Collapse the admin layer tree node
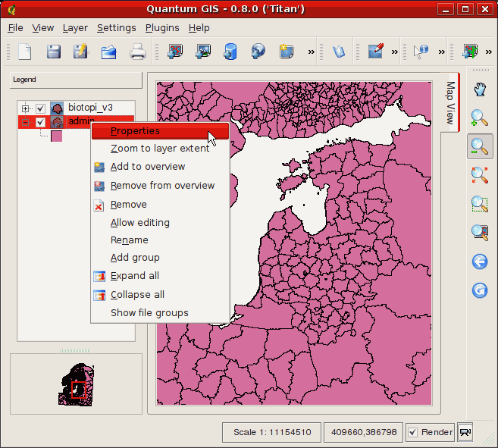Viewport: 498px width, 448px height. point(26,122)
